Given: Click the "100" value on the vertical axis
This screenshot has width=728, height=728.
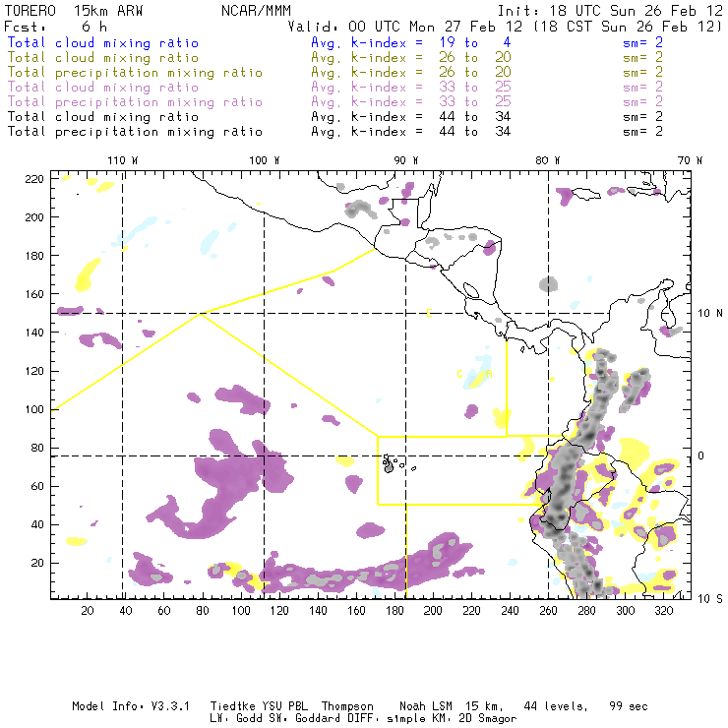Looking at the screenshot, I should (x=34, y=409).
